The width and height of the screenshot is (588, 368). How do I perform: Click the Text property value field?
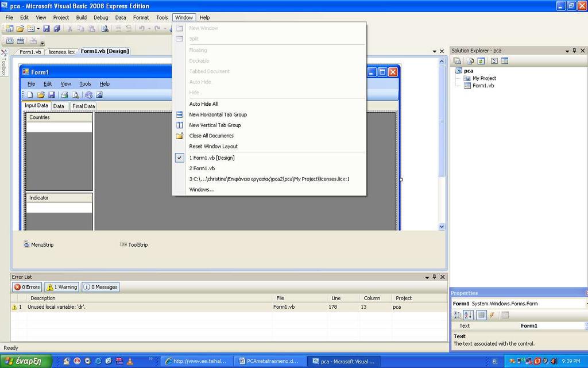(551, 325)
